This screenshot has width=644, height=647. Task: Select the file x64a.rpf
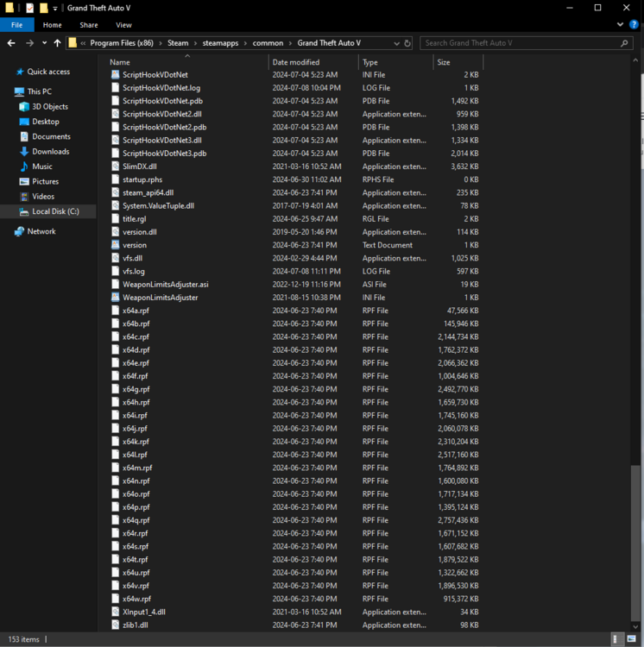[x=136, y=311]
